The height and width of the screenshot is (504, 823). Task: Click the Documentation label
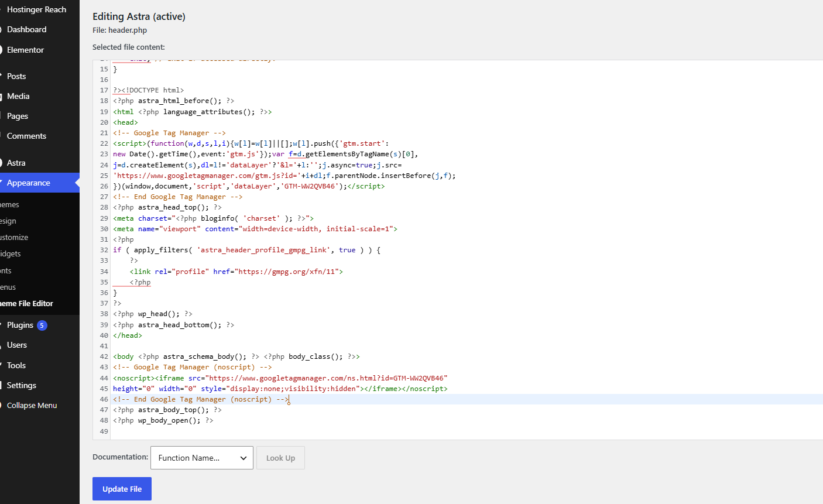[x=120, y=457]
